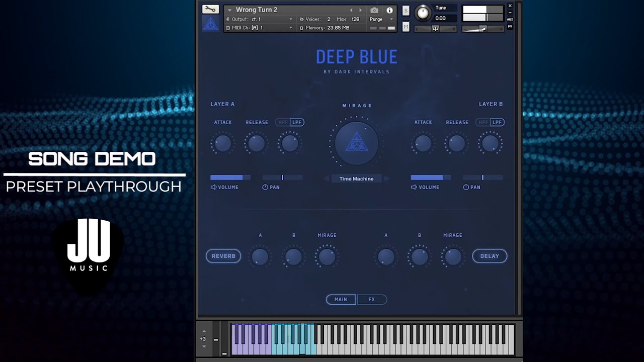Select next Mirage preset after Time Machine
Viewport: 644px width, 362px height.
(x=387, y=178)
